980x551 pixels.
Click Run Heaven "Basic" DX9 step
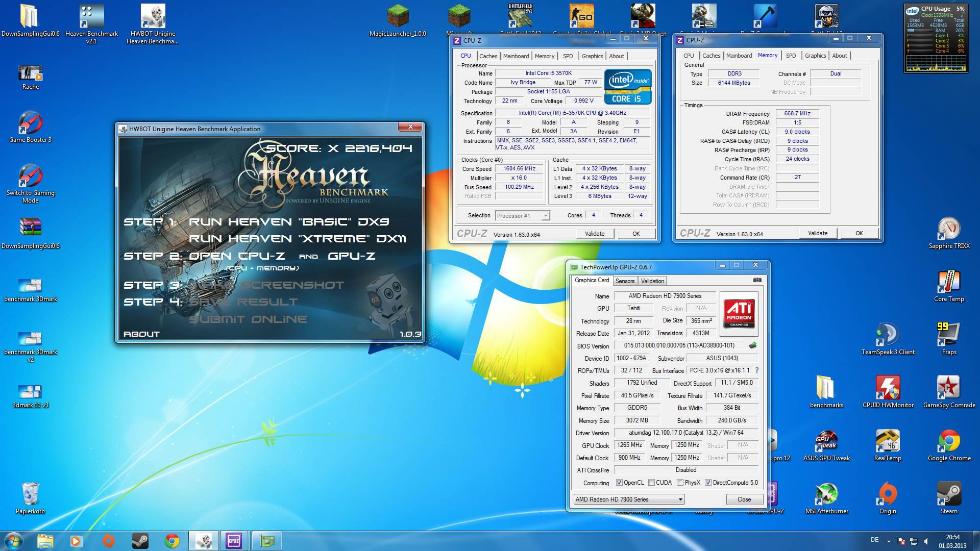pos(289,222)
